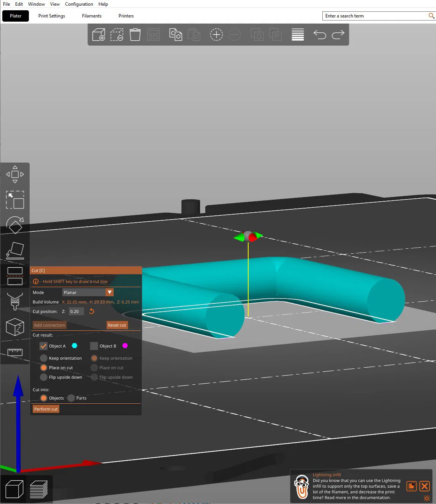
Task: Click the Remove instance minus icon
Action: [235, 35]
